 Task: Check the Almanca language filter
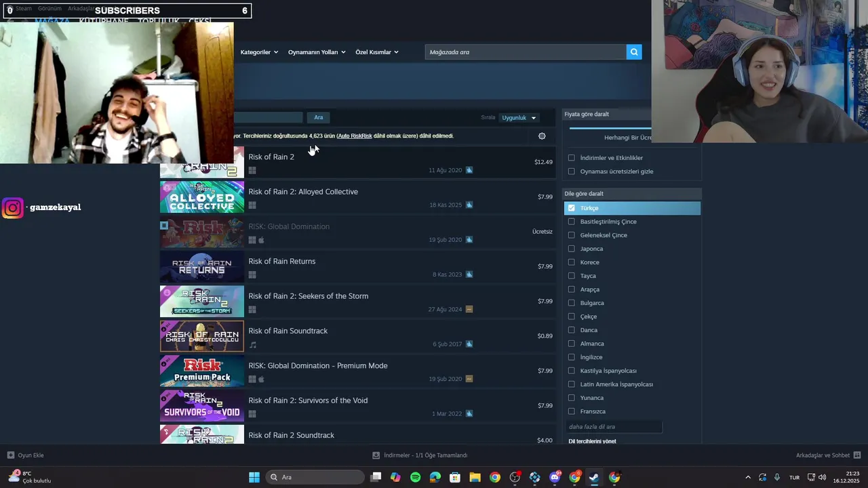coord(572,344)
